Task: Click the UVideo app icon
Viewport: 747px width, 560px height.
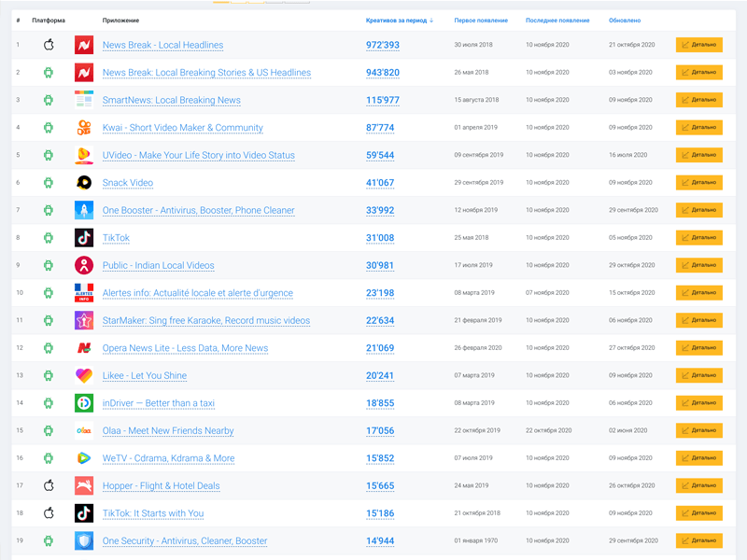Action: 84,155
